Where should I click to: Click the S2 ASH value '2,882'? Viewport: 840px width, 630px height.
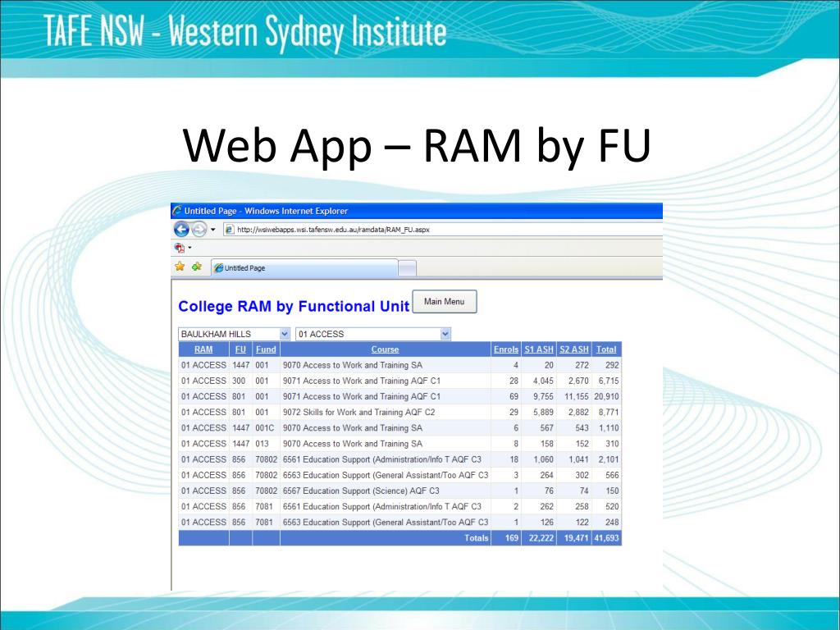coord(578,413)
